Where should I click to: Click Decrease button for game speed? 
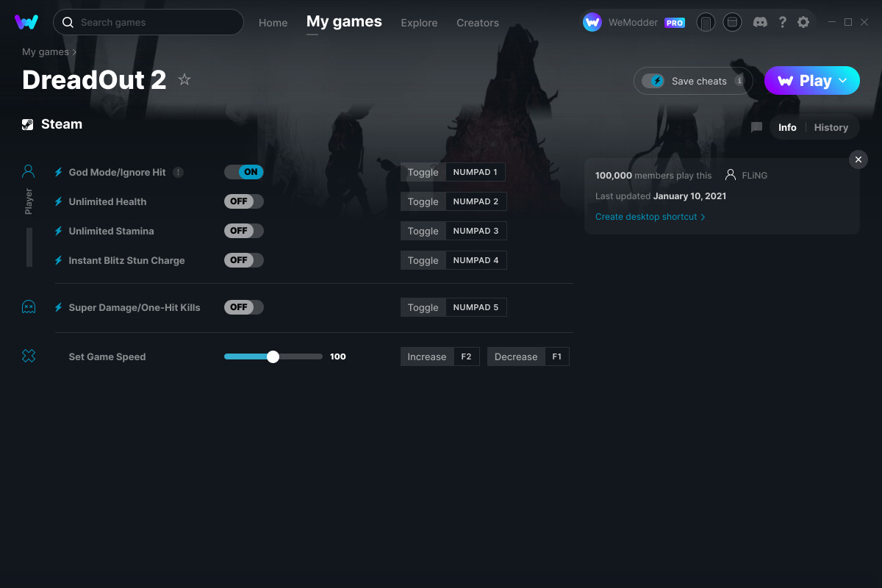pos(516,356)
